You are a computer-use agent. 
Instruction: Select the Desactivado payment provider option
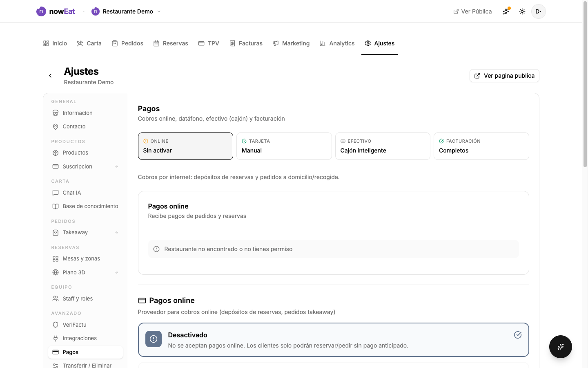pyautogui.click(x=334, y=340)
